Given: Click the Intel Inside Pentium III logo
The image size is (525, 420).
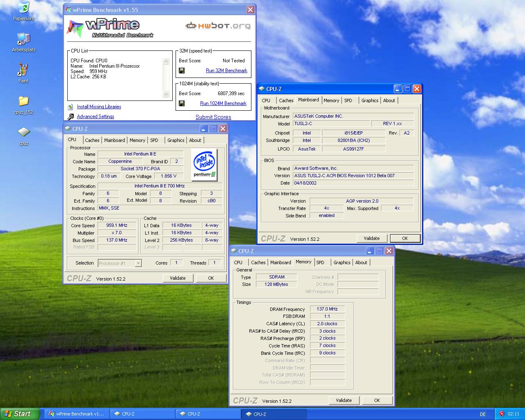Looking at the screenshot, I should [x=205, y=164].
